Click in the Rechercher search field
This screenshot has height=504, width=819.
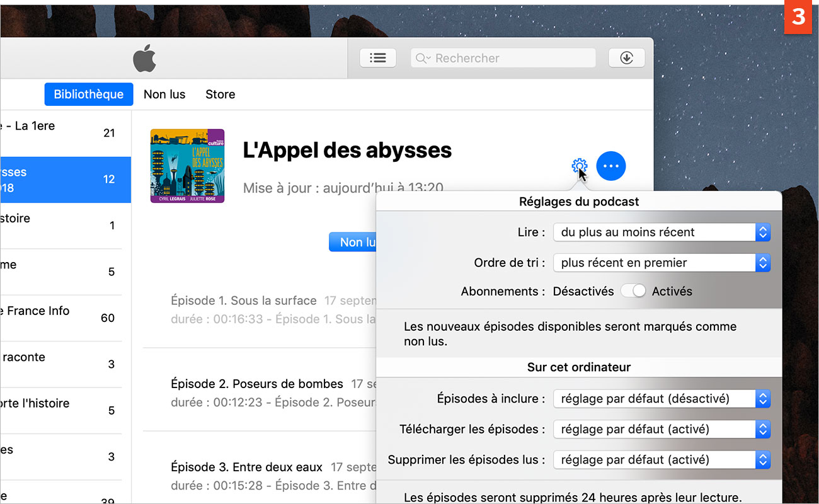tap(510, 58)
